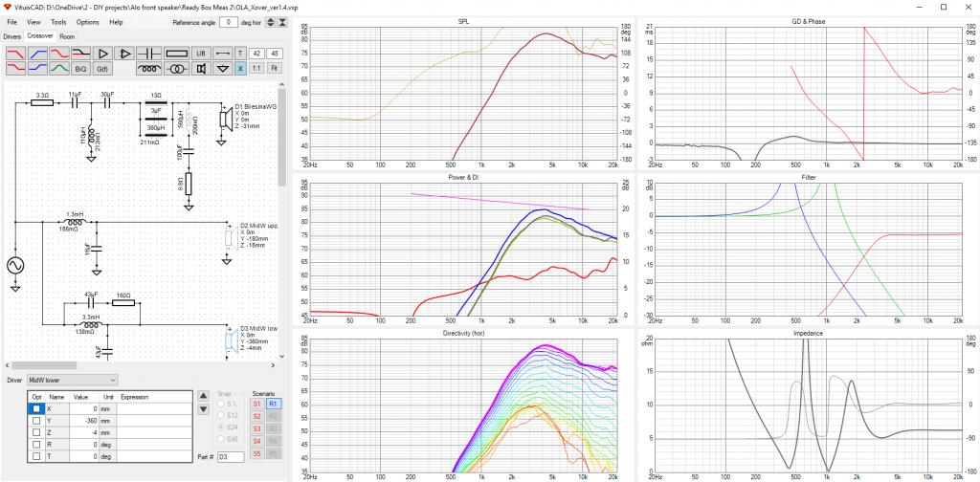The height and width of the screenshot is (482, 980).
Task: Place a ground symbol in the schematic
Action: pyautogui.click(x=223, y=68)
